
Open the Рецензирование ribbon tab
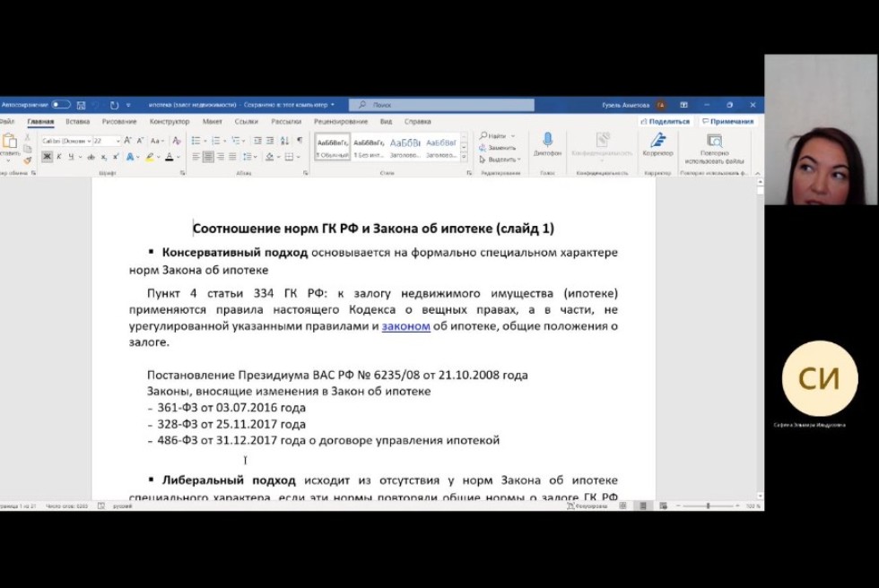pos(341,122)
